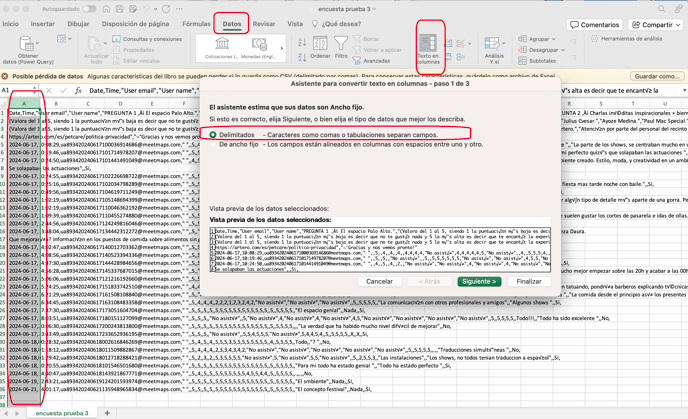Viewport: 688px width, 419px height.
Task: Click Avanzadas filter option
Action: [x=372, y=61]
